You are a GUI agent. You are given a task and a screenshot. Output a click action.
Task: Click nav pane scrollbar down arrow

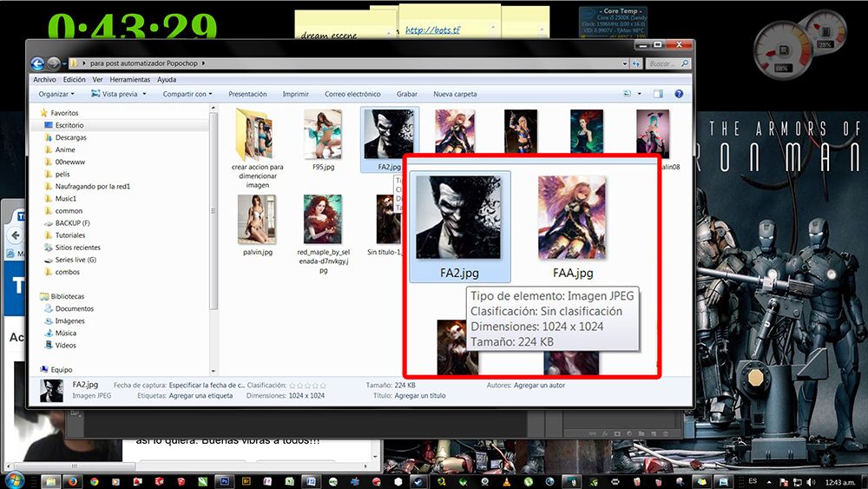pyautogui.click(x=214, y=371)
